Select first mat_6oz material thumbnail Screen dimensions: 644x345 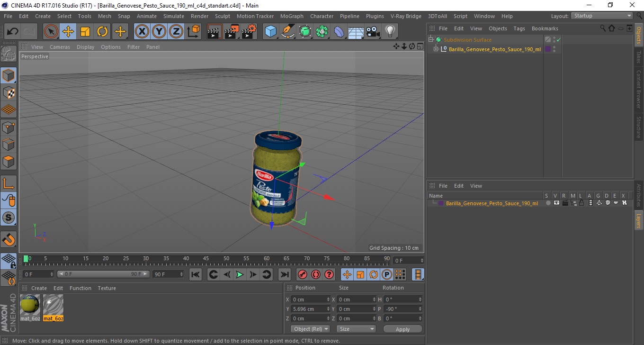30,304
